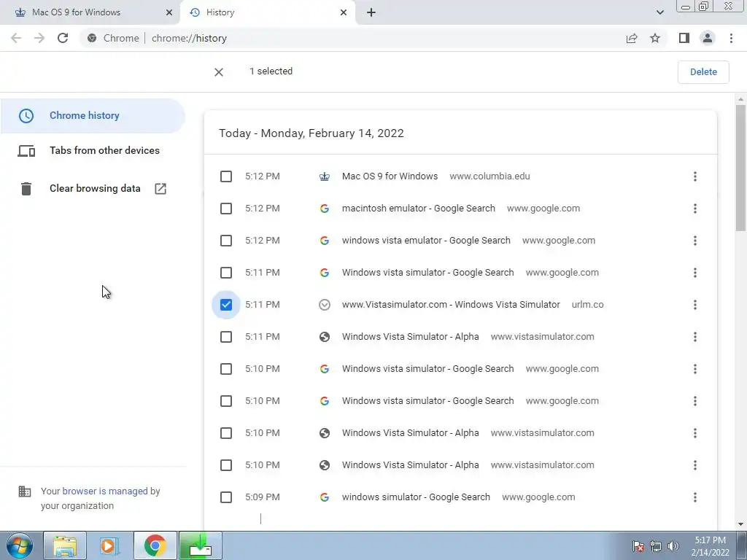
Task: Open more actions for Mac OS 9 for Windows entry
Action: click(x=695, y=176)
